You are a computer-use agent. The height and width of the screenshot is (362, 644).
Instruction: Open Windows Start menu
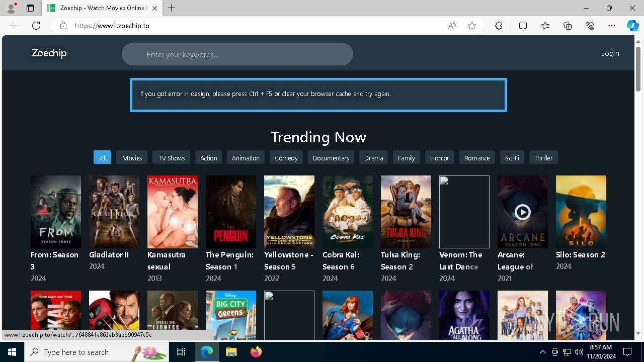click(12, 352)
